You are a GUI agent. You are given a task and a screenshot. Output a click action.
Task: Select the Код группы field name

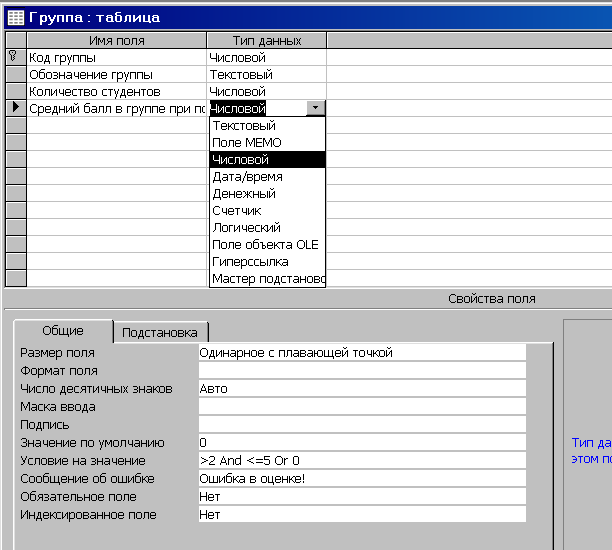click(x=116, y=58)
